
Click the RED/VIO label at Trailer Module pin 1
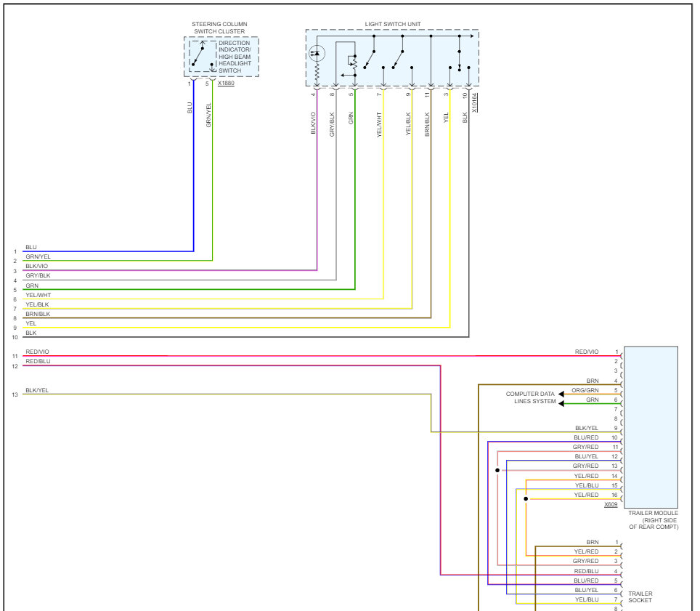click(587, 352)
